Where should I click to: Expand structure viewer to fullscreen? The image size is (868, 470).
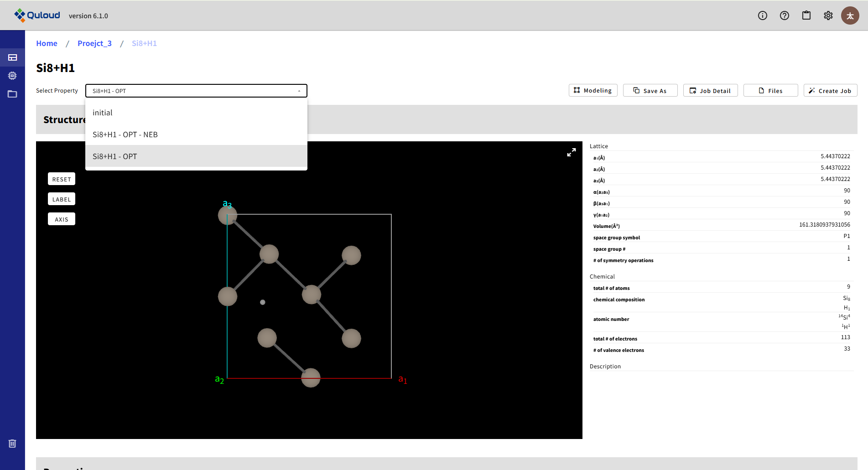pos(571,152)
